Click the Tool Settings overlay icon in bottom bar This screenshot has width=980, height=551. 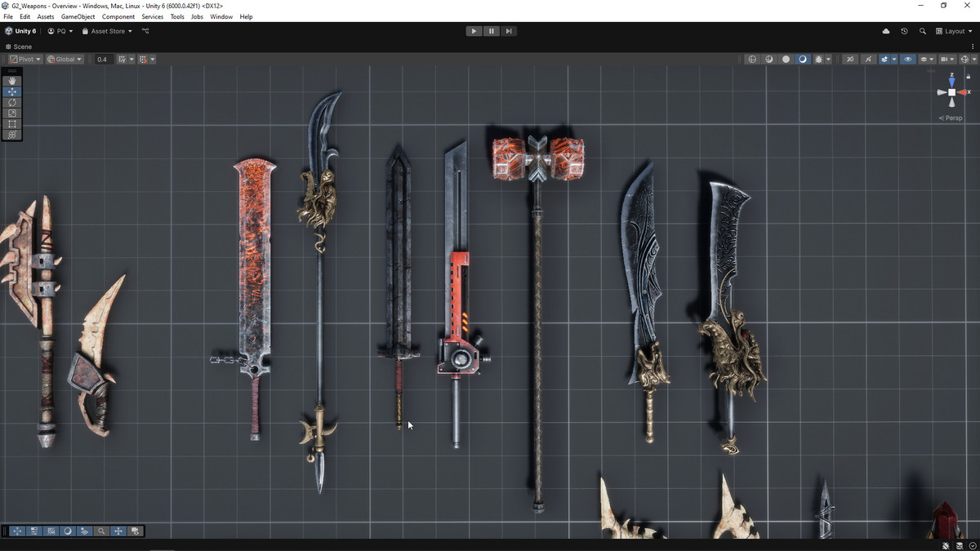coord(34,531)
